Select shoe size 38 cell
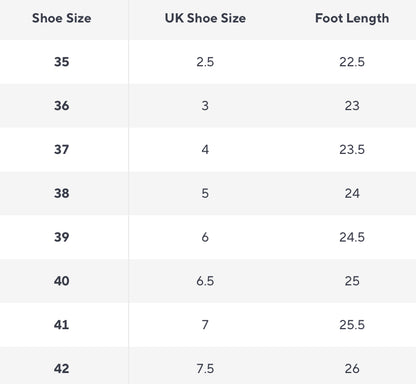416x384 pixels. tap(62, 193)
